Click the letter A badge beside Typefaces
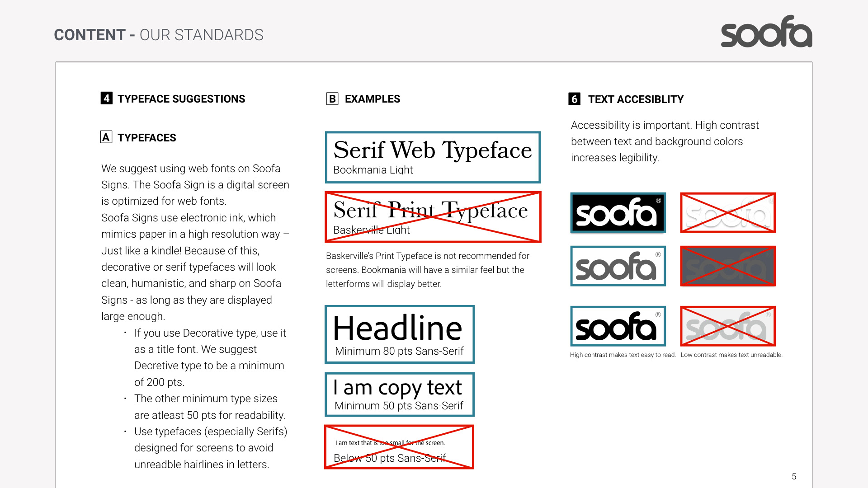The width and height of the screenshot is (868, 488). (x=106, y=137)
